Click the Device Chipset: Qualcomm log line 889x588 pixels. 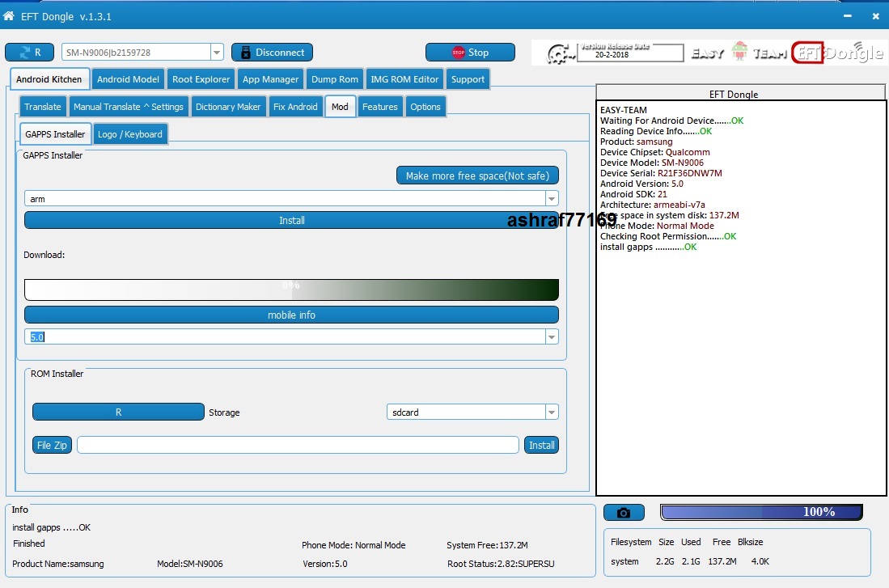[655, 152]
